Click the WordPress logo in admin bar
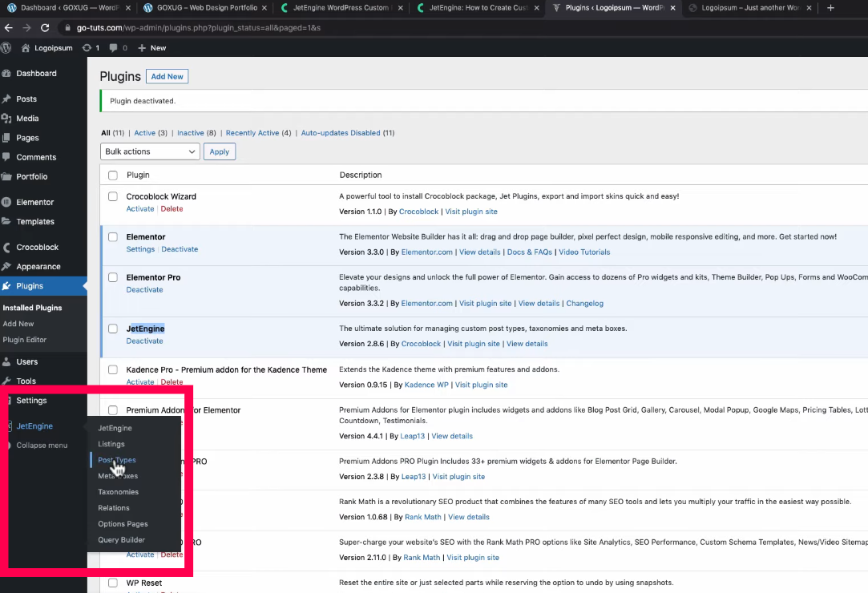The image size is (868, 593). tap(6, 48)
